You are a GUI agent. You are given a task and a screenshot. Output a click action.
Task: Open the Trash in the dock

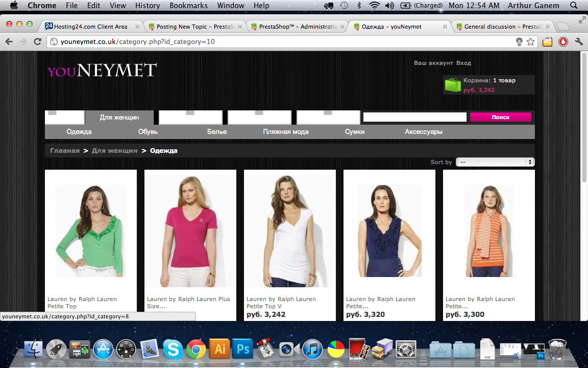(x=557, y=349)
